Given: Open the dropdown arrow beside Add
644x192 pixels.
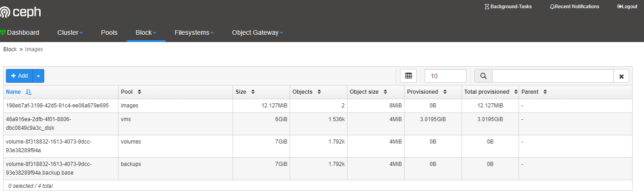Looking at the screenshot, I should point(38,76).
